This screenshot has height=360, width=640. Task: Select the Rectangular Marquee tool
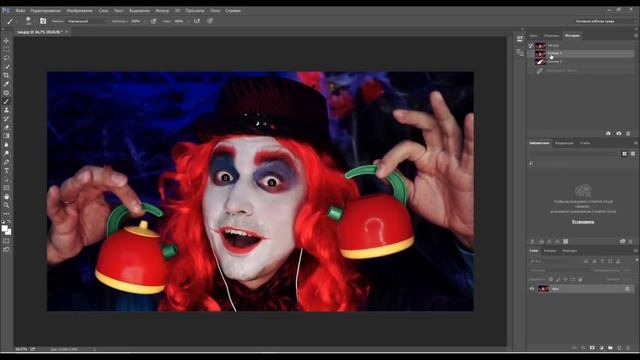6,49
